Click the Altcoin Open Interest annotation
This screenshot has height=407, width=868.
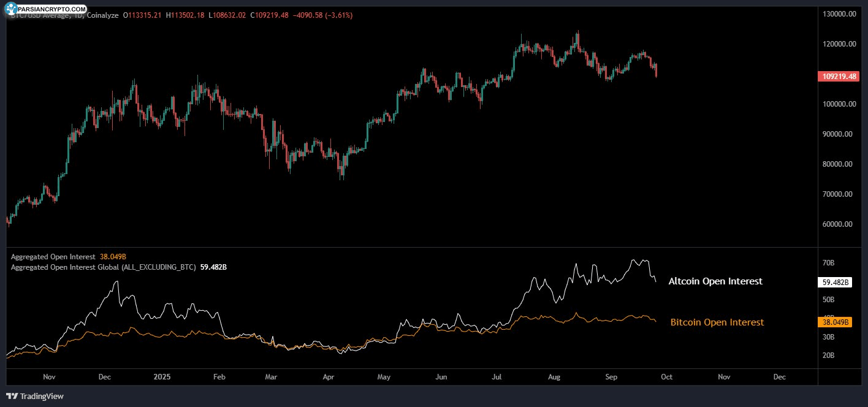coord(715,281)
